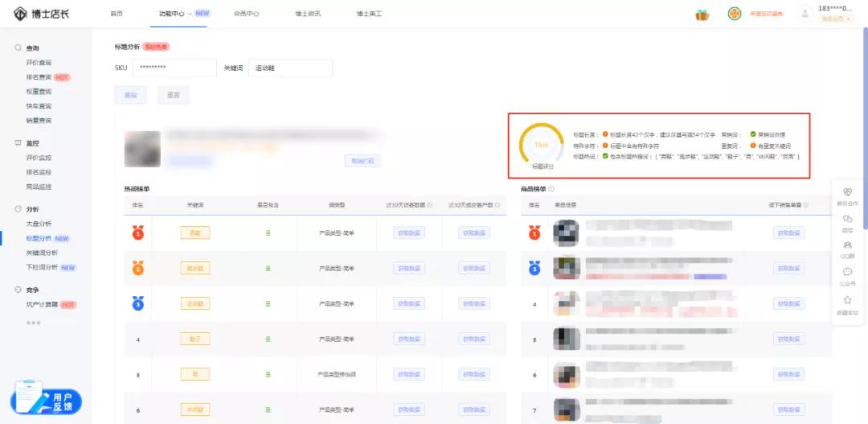Open the QQ群 floating icon
Screen dimensions: 868x424
coord(847,245)
